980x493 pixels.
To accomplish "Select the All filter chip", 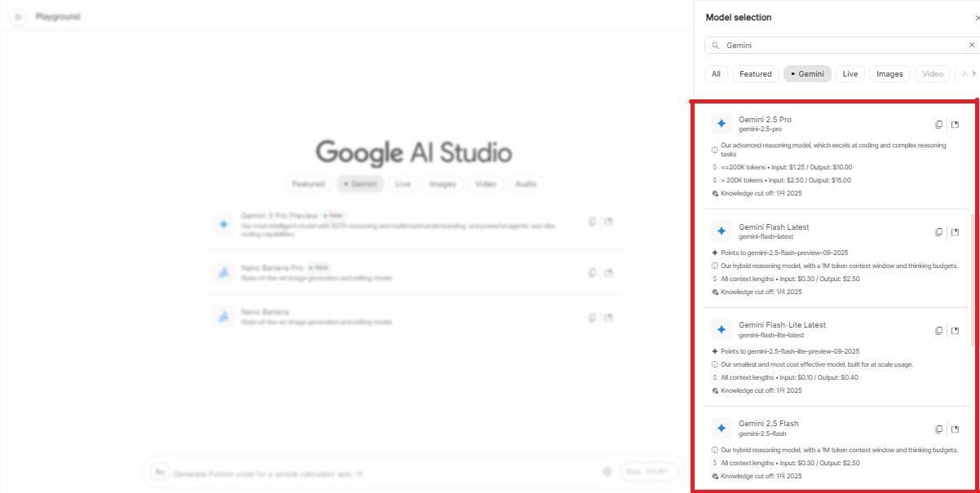I will (x=716, y=74).
